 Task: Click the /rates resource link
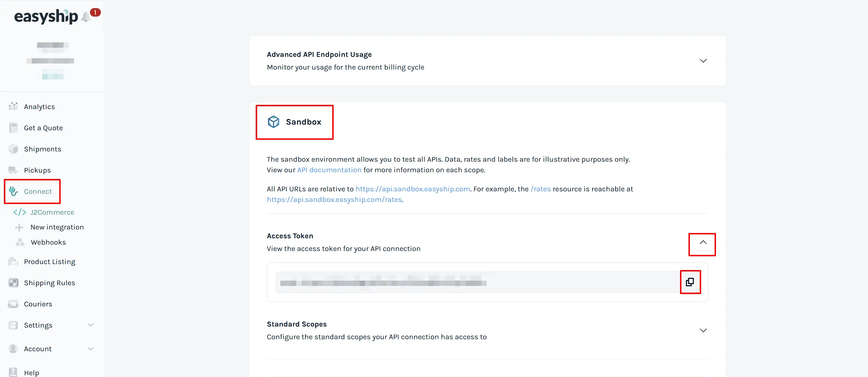tap(540, 189)
